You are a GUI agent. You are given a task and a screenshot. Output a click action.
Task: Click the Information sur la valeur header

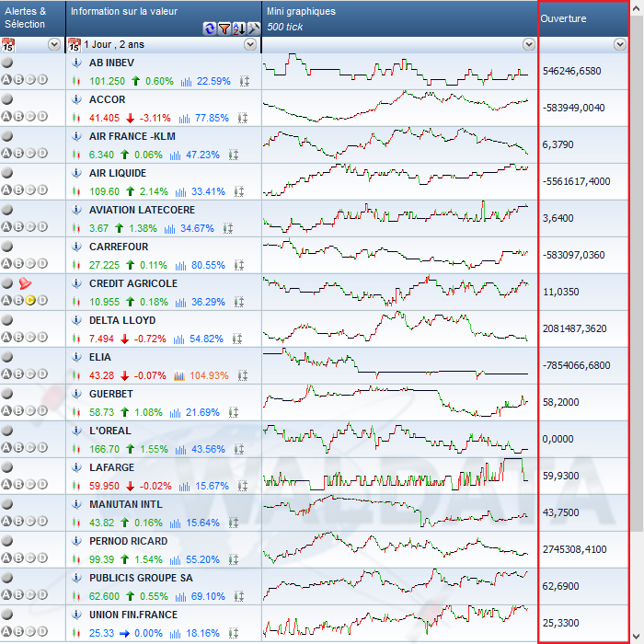tap(164, 18)
